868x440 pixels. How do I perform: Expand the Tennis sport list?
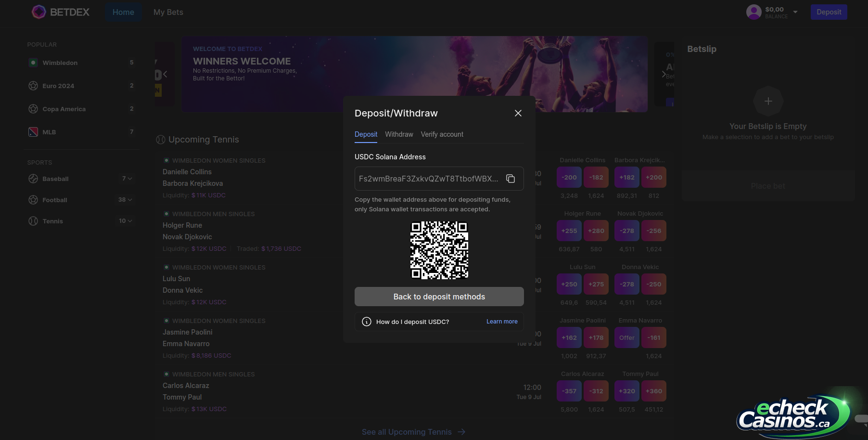pos(125,221)
